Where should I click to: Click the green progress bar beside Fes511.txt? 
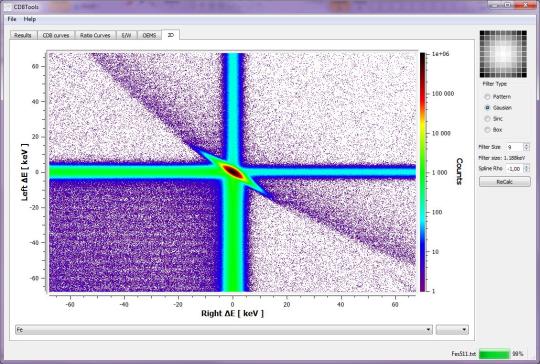point(494,354)
